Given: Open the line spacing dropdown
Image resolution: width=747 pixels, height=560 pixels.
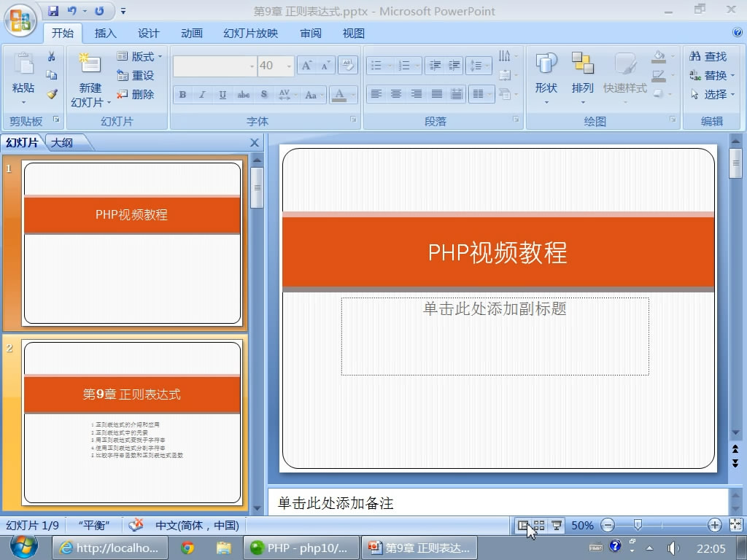Looking at the screenshot, I should pos(479,66).
